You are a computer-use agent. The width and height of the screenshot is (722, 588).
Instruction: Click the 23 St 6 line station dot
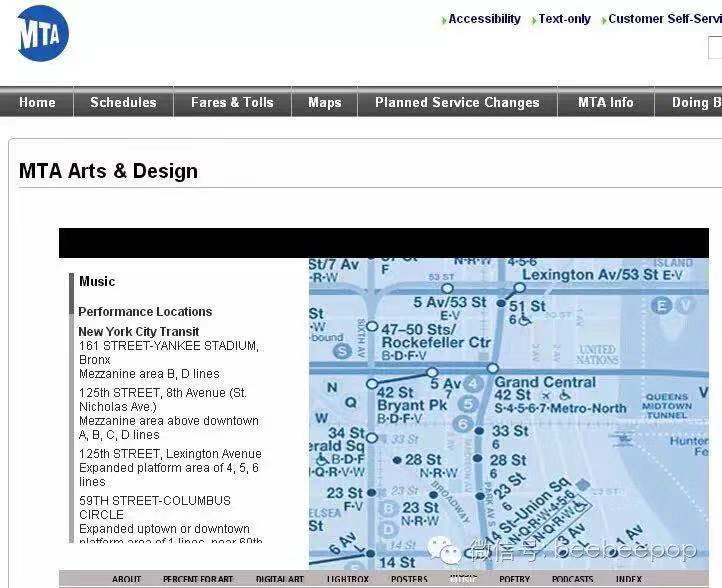tap(480, 496)
